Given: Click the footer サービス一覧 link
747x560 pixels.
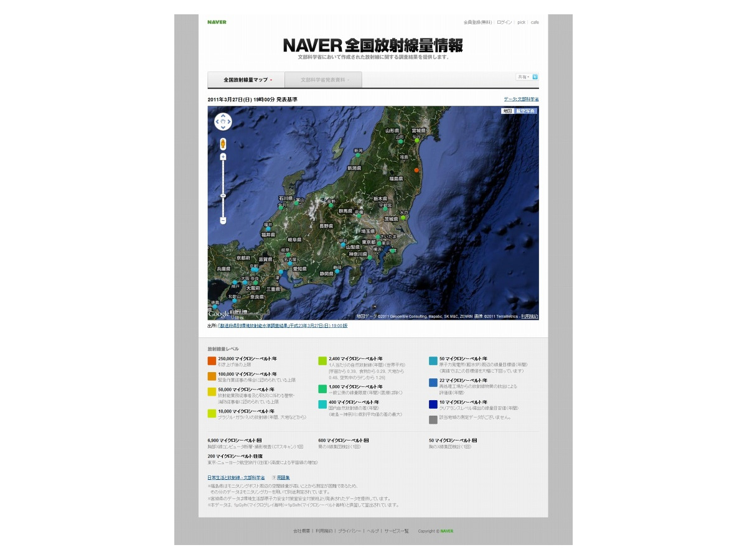Looking at the screenshot, I should point(397,531).
